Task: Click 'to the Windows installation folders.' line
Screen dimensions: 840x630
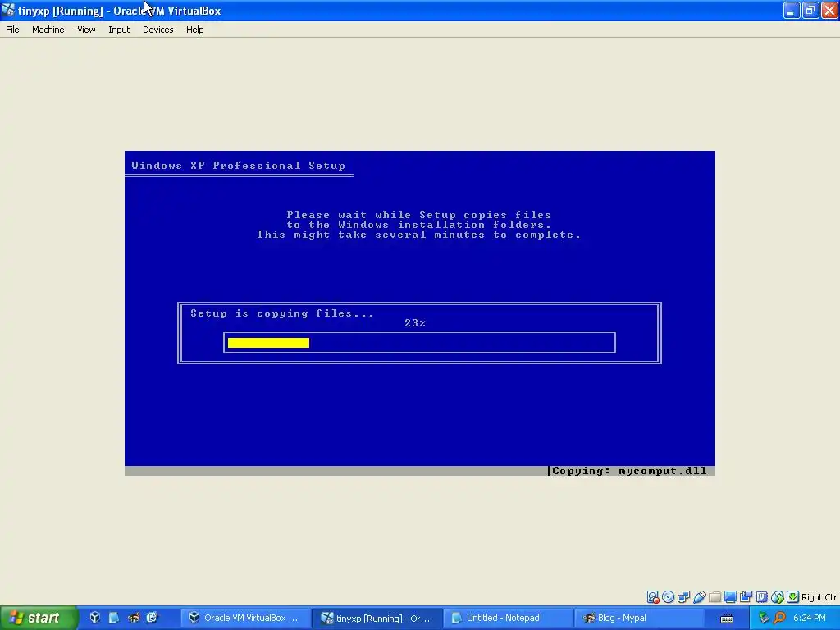Action: coord(419,225)
